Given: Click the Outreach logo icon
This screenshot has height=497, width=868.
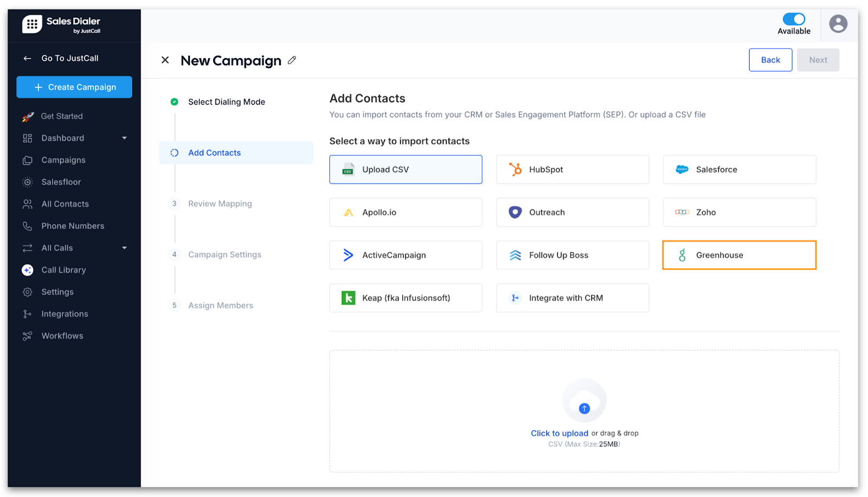Looking at the screenshot, I should (x=515, y=212).
